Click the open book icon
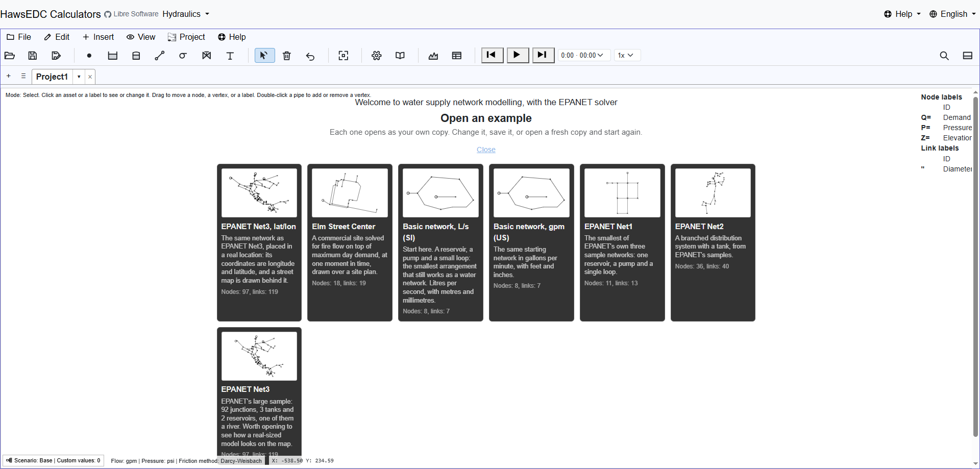This screenshot has width=980, height=469. (400, 56)
